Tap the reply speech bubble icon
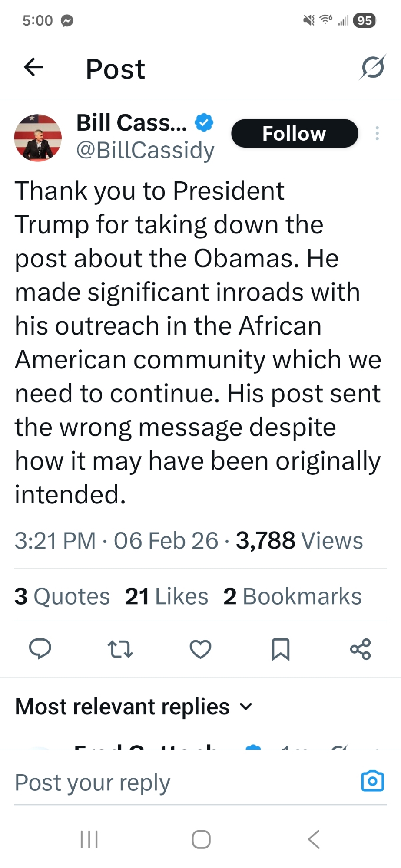Viewport: 401px width, 868px height. tap(40, 649)
